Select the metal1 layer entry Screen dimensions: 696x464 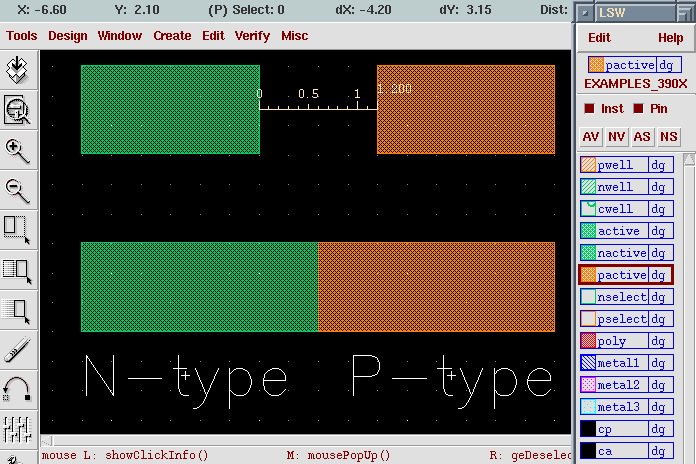click(627, 363)
